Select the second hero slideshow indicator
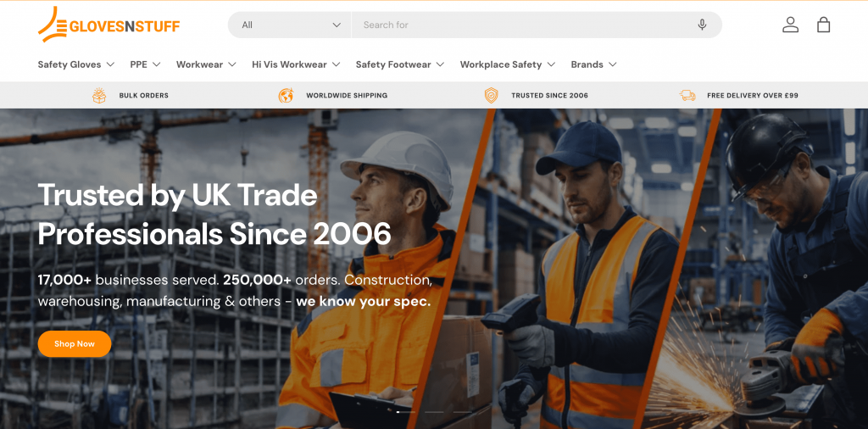 [x=434, y=412]
